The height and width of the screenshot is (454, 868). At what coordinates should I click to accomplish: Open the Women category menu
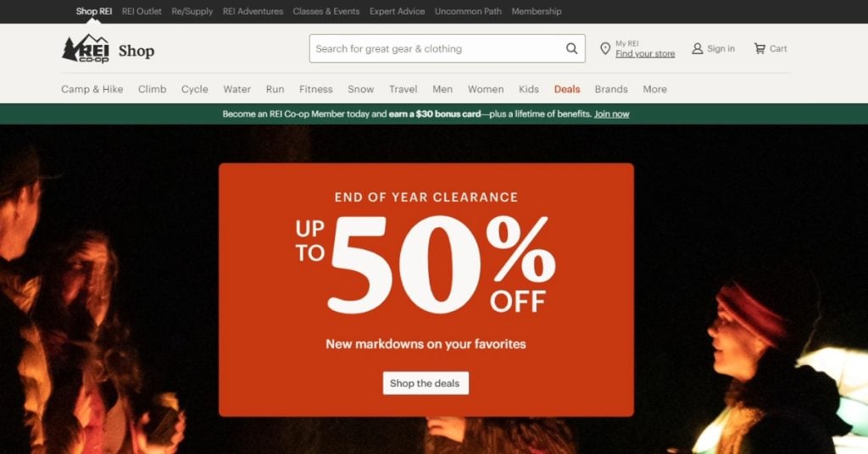(486, 89)
